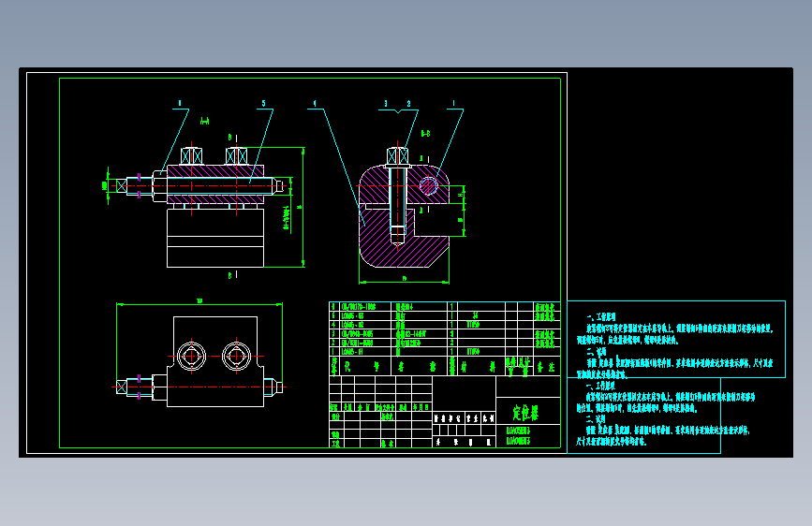Viewport: 812px width, 526px height.
Task: Click cutting-plane letter B above A-A view
Action: [x=230, y=138]
